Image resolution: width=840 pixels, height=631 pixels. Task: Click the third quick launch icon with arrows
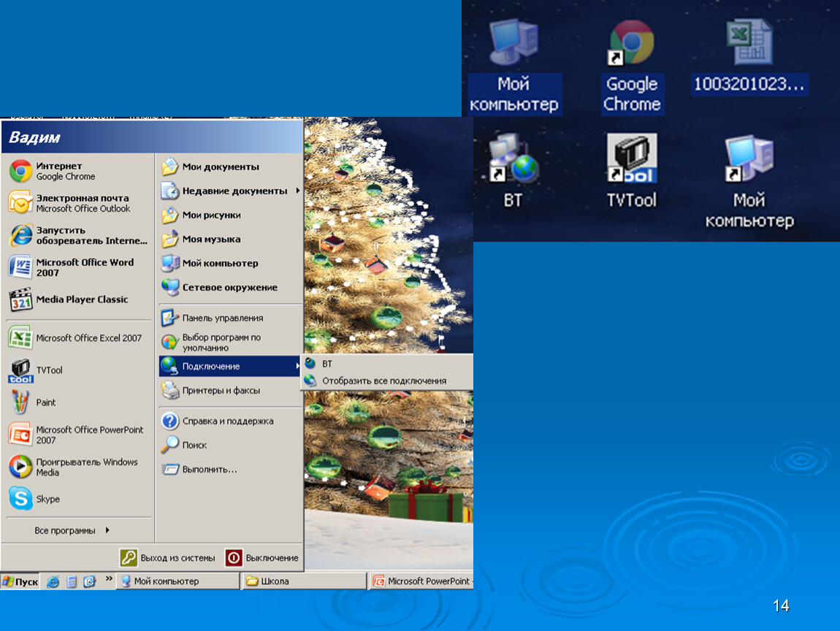pos(89,582)
